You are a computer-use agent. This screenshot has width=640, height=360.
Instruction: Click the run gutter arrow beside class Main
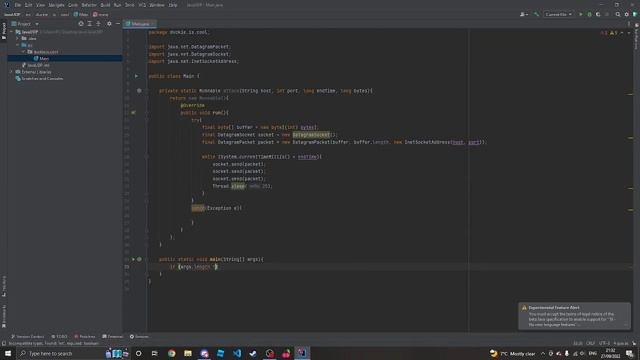[x=136, y=76]
